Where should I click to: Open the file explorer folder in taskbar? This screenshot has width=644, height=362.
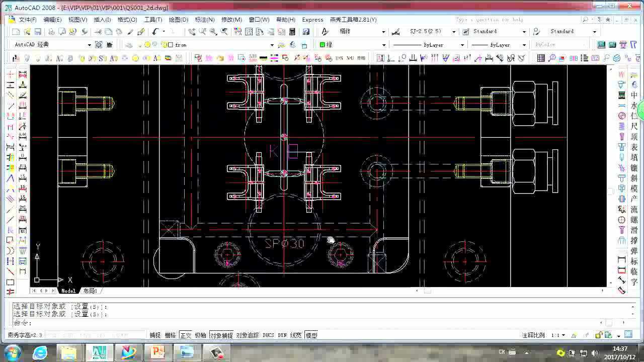[x=69, y=353]
